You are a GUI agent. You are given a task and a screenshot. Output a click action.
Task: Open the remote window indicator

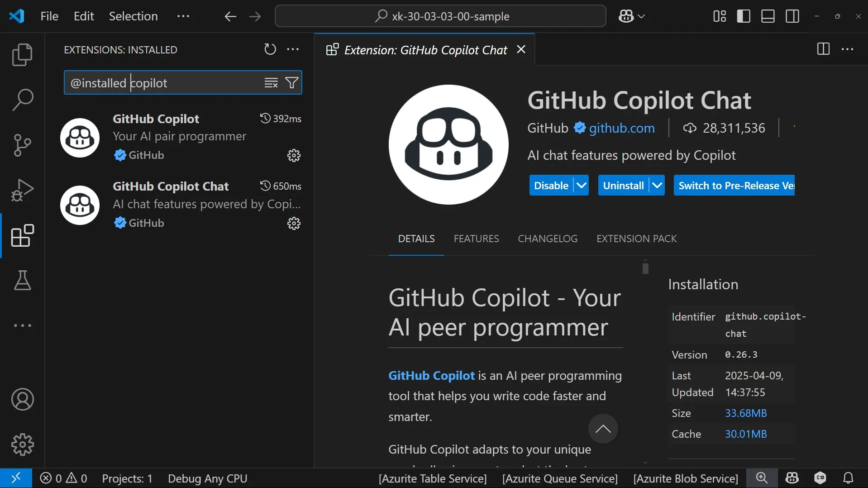point(16,478)
